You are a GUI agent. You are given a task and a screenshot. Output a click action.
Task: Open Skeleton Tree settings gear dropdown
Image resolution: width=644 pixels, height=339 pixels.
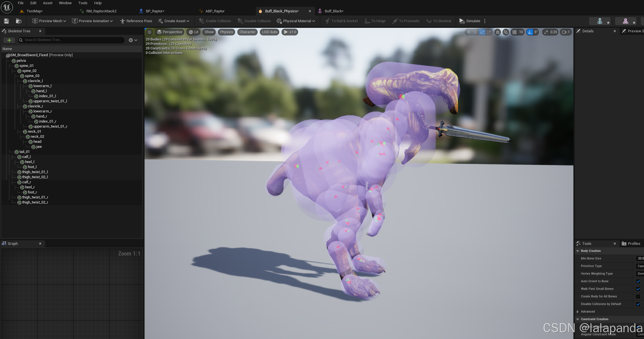133,40
